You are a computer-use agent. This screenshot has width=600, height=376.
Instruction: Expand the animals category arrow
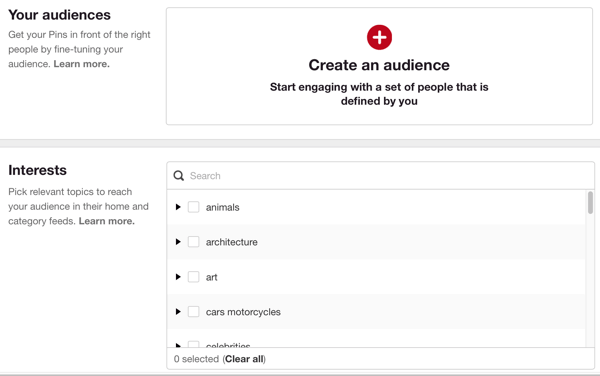point(178,207)
